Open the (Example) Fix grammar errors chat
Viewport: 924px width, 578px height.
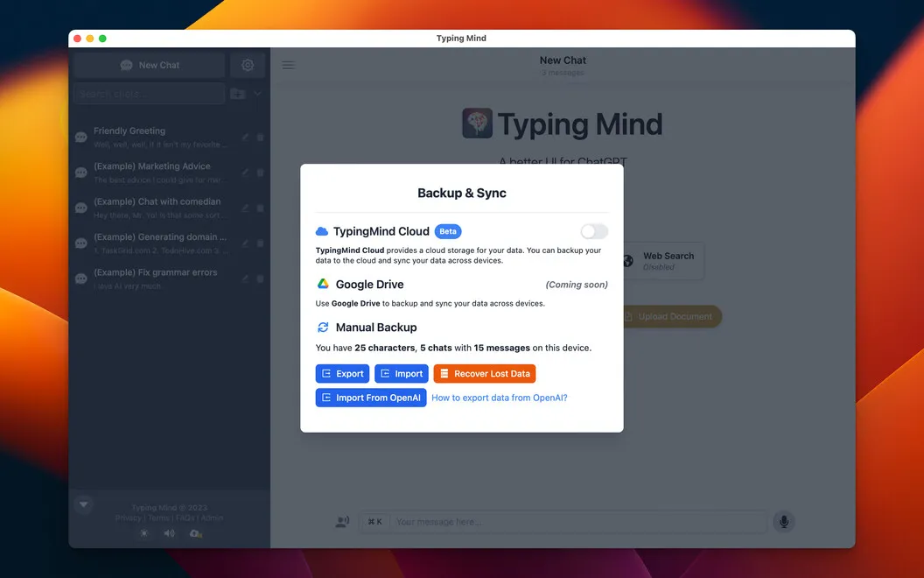point(170,278)
